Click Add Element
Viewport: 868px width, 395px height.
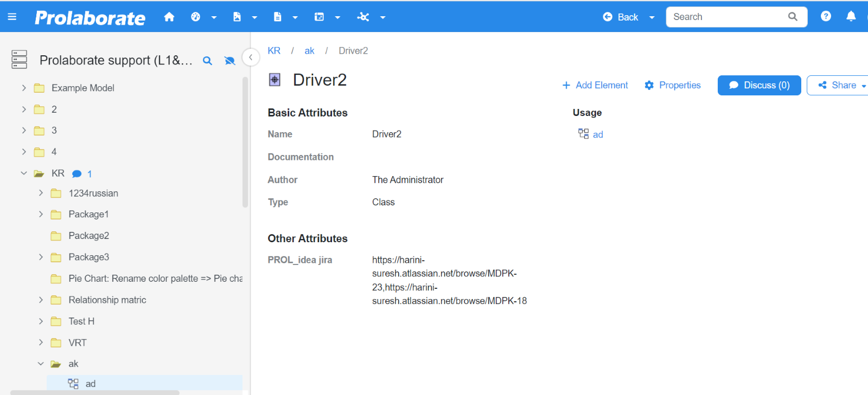coord(595,85)
